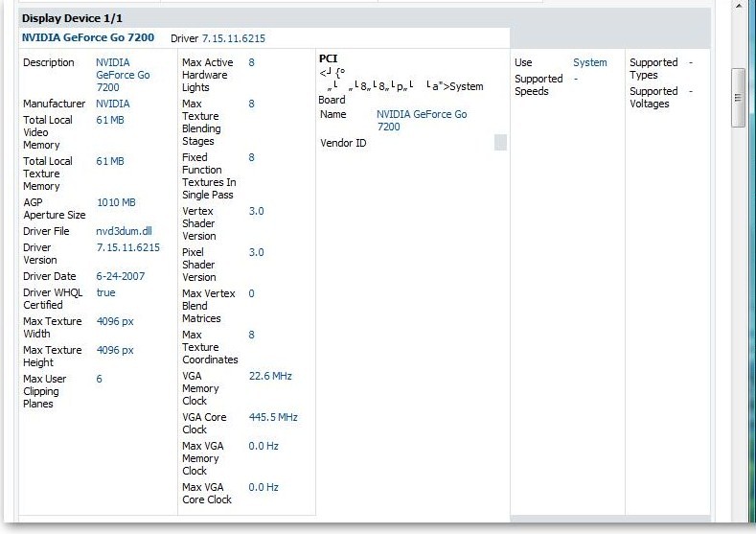
Task: Click the PCI section heading
Action: (x=329, y=58)
